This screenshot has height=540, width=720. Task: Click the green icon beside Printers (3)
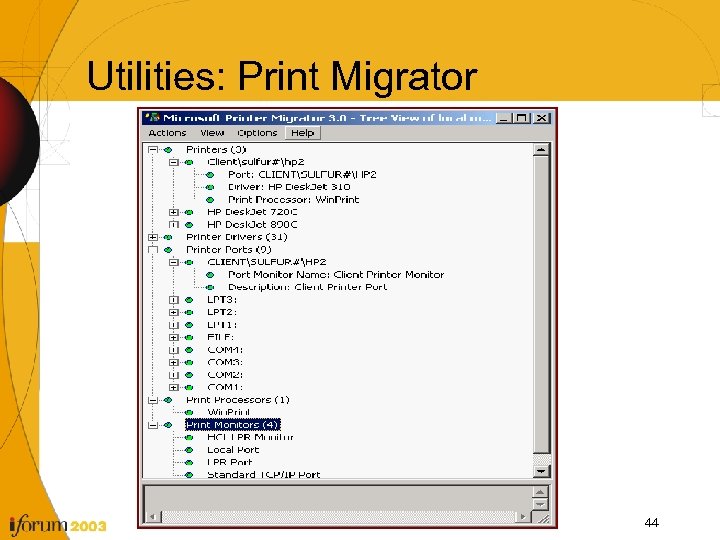point(168,150)
